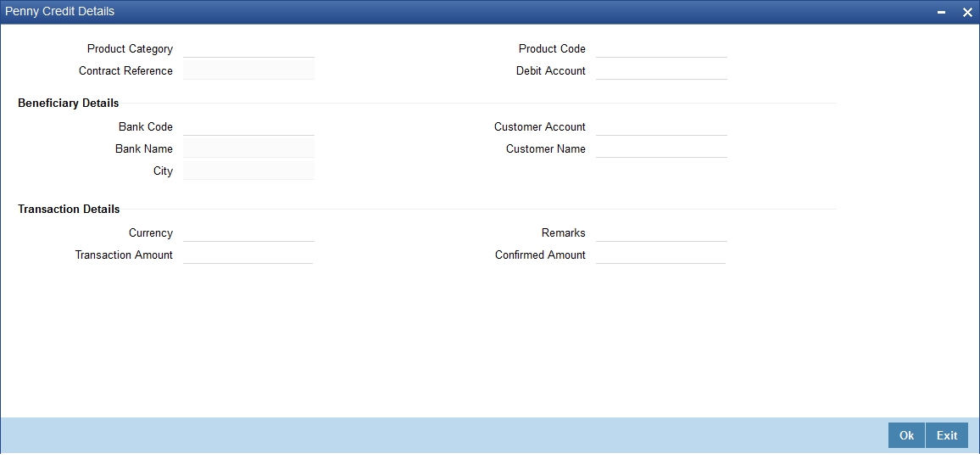The width and height of the screenshot is (980, 459).
Task: Click the Product Category label
Action: 130,48
